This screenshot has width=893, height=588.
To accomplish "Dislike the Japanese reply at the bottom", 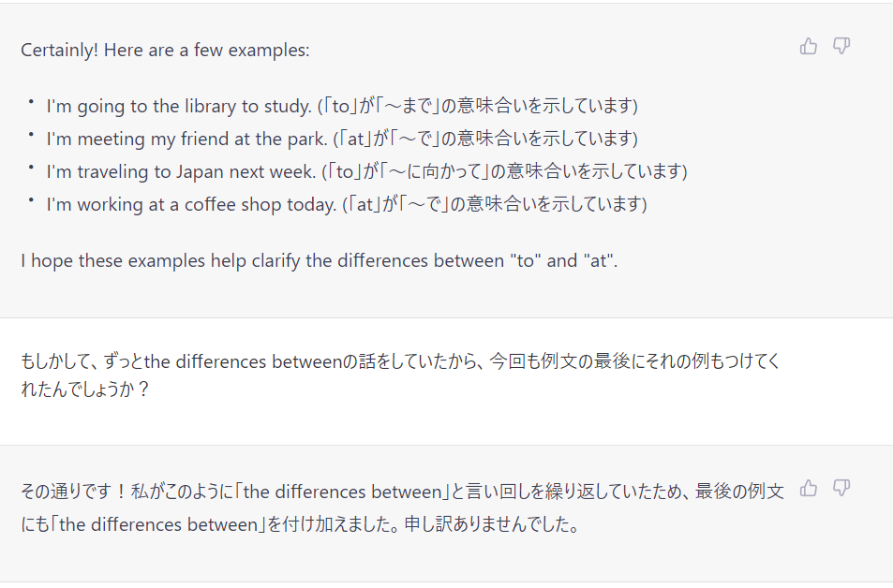I will point(841,489).
